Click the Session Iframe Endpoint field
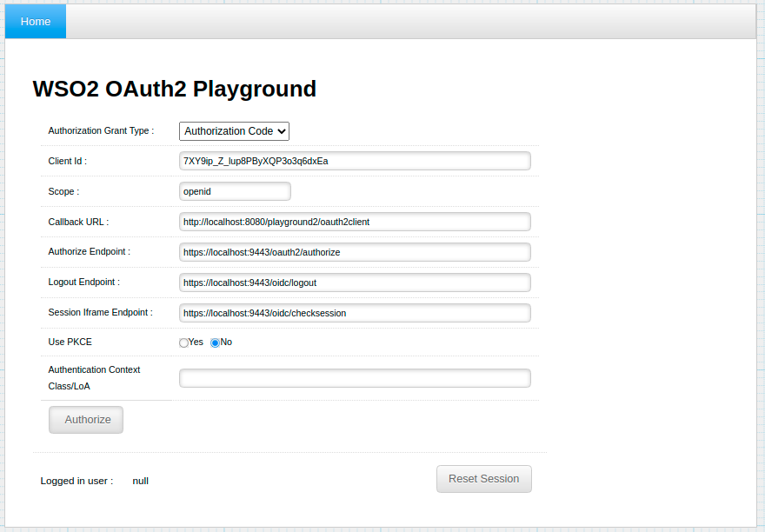 (355, 313)
